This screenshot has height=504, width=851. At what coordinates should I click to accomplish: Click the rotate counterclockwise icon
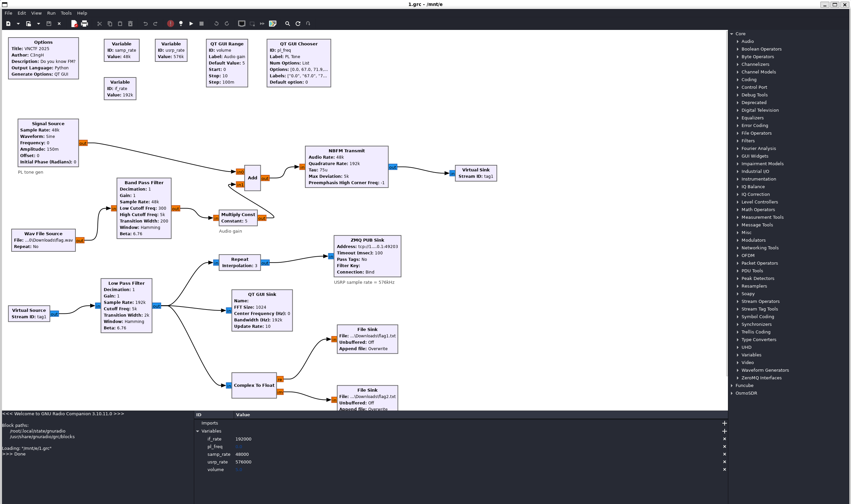[216, 23]
